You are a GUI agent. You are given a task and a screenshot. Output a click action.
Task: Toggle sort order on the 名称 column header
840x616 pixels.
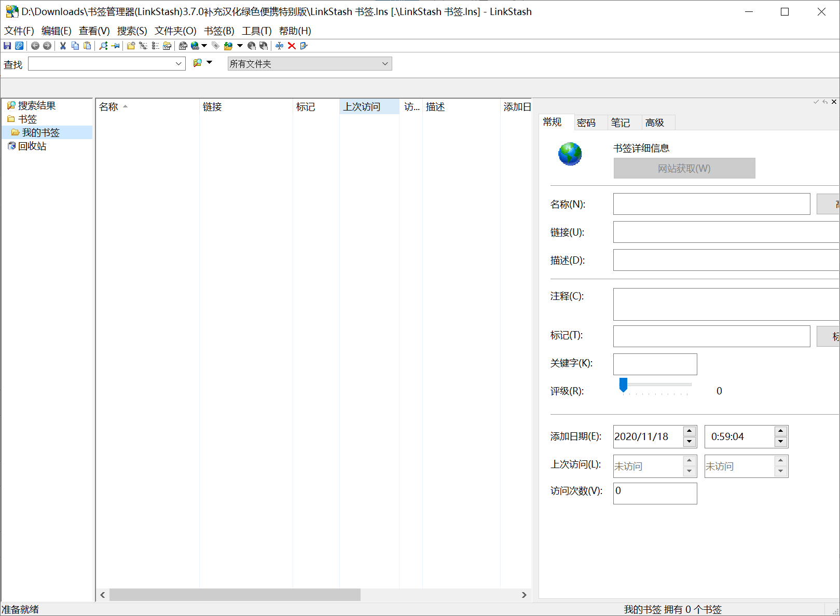(109, 106)
